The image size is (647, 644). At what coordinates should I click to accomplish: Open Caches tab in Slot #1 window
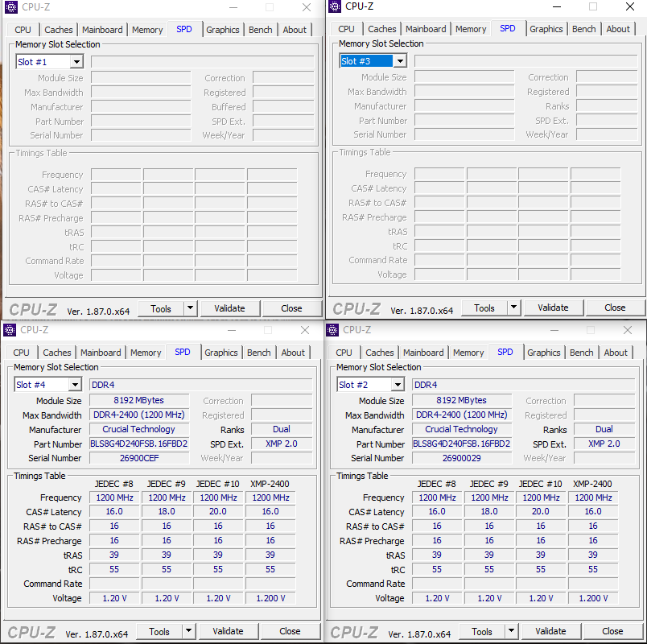pos(59,30)
